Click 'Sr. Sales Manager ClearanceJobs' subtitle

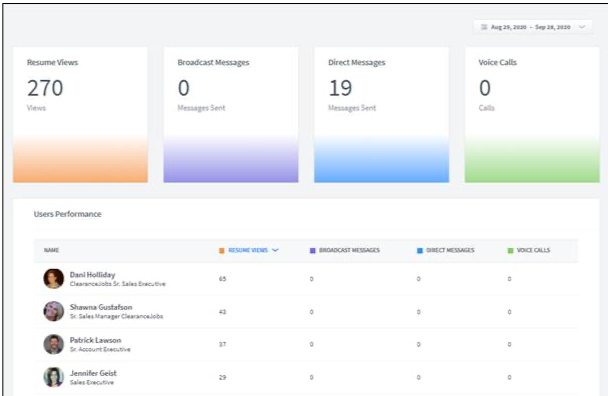[116, 316]
